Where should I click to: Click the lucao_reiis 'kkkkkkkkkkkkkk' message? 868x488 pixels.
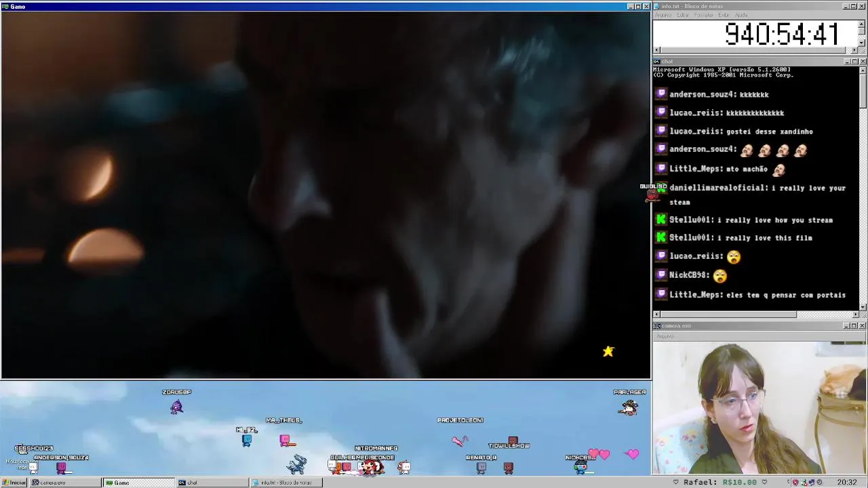pos(755,113)
